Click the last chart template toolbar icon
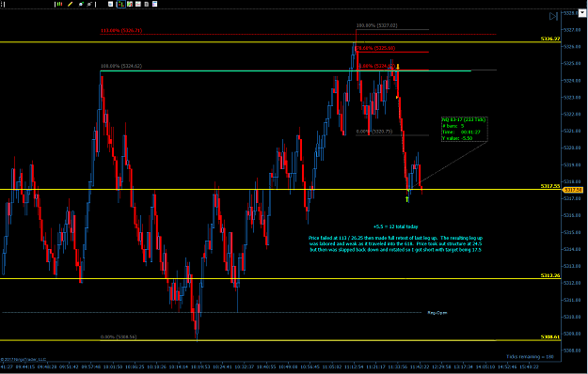588x374 pixels. (155, 4)
